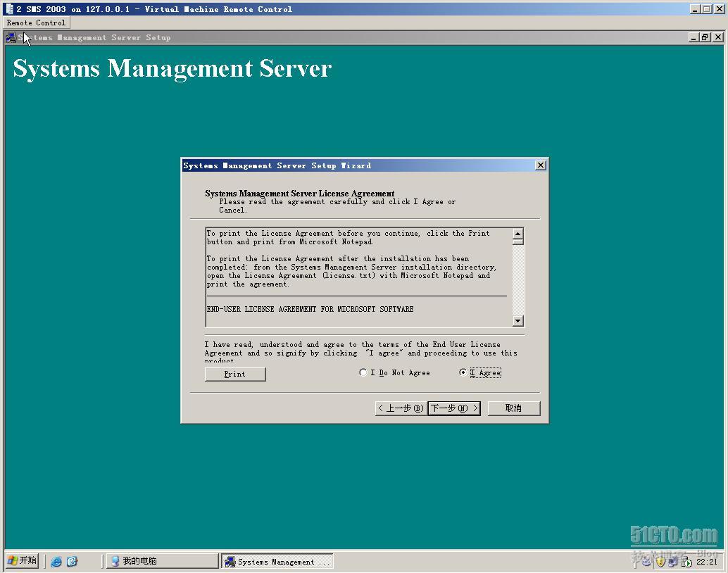The image size is (728, 573).
Task: Minimize the Systems Management Server Setup window
Action: point(694,37)
